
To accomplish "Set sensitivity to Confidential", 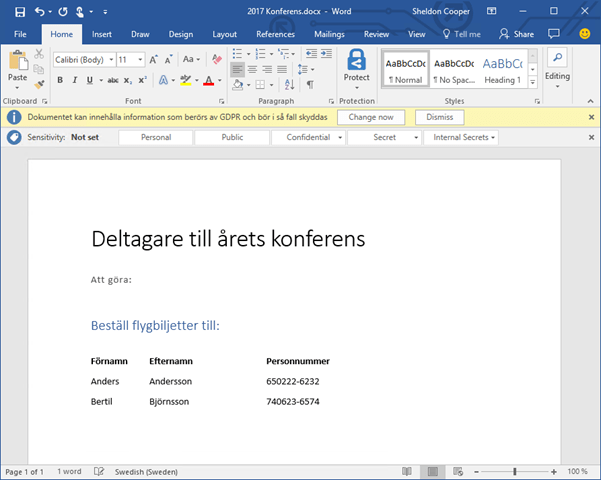I will click(308, 137).
